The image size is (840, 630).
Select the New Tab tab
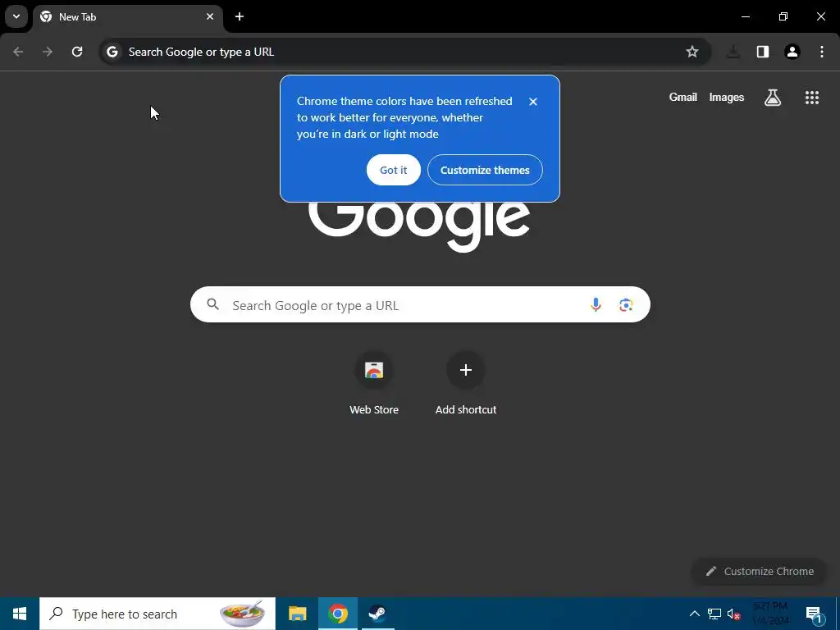pos(127,17)
